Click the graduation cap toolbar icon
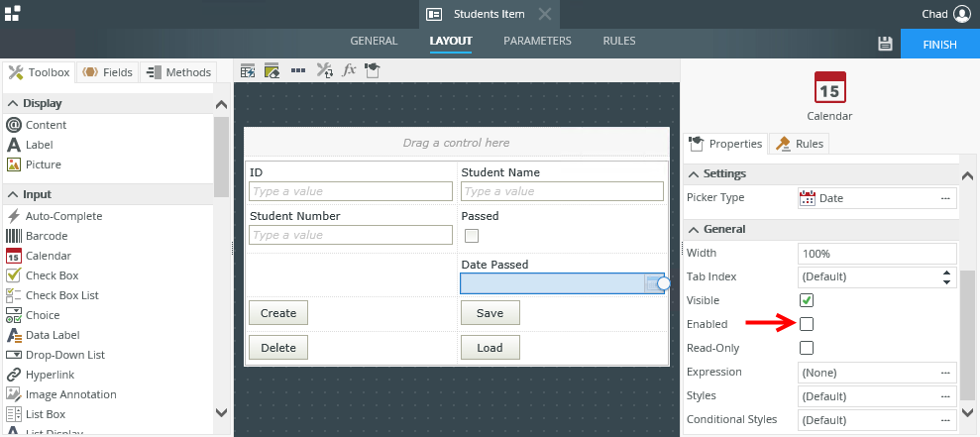Image resolution: width=980 pixels, height=437 pixels. [372, 70]
